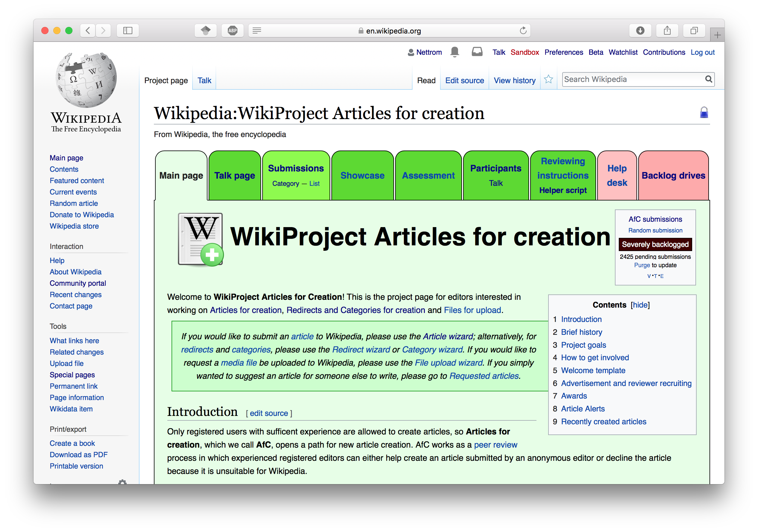Click Download as PDF
This screenshot has width=758, height=532.
coord(78,455)
